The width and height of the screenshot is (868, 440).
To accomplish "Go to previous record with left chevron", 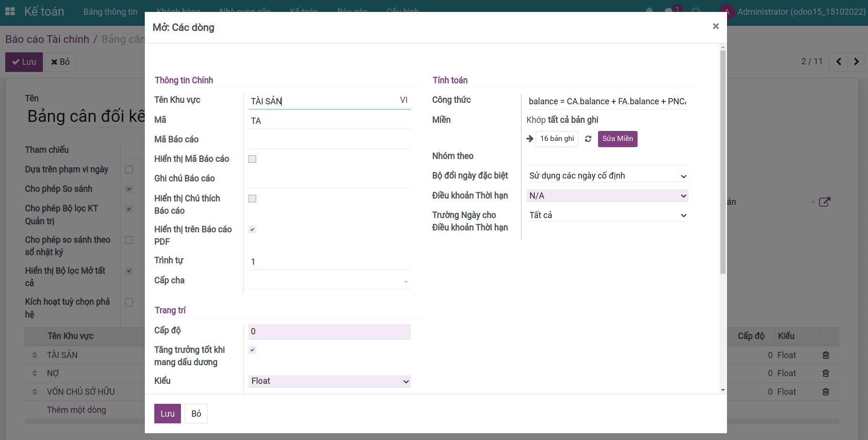I will 838,61.
